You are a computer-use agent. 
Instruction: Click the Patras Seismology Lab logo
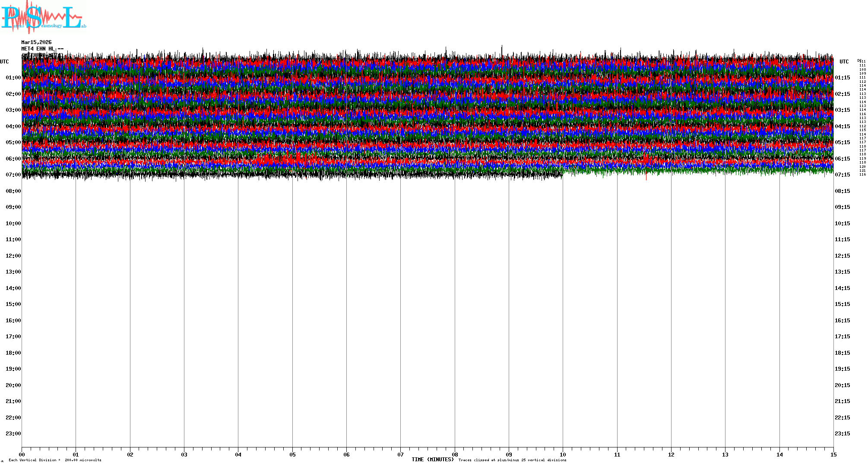43,17
